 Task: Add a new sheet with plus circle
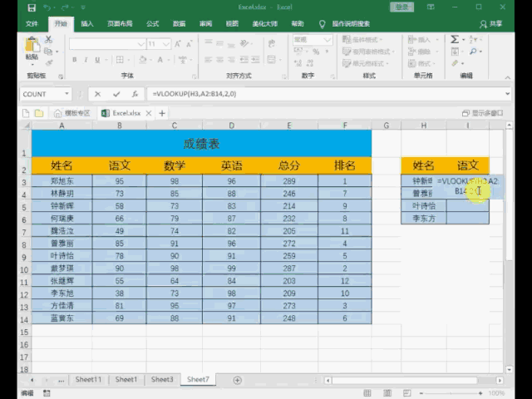237,381
